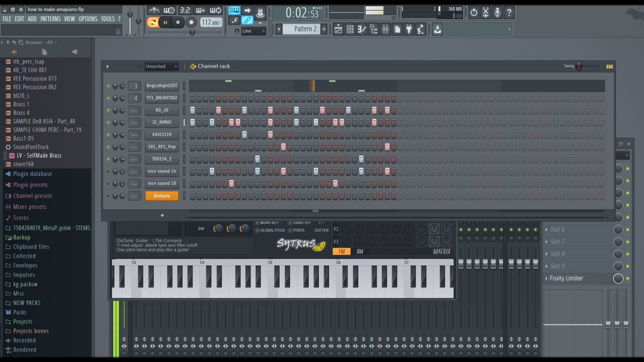This screenshot has height=362, width=644.
Task: Select LV - SelfMade Brass in browser
Action: tap(39, 155)
